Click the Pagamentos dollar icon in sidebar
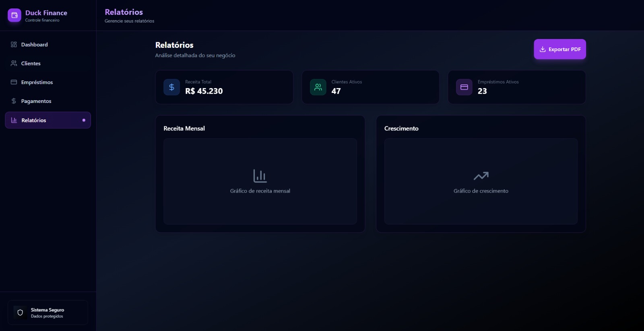The width and height of the screenshot is (644, 331). [14, 101]
